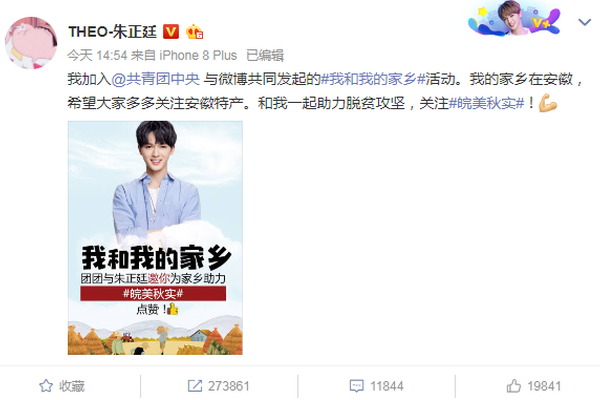
Task: Open the pink avatar profile picture
Action: (31, 43)
